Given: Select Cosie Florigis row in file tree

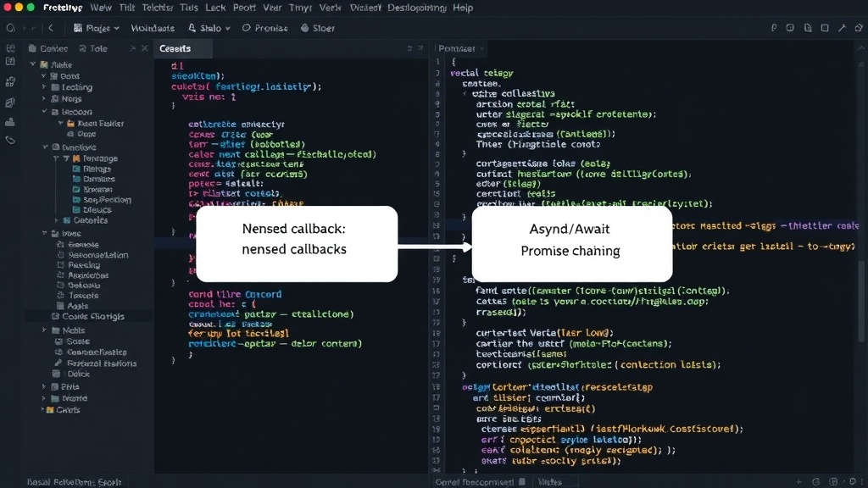Looking at the screenshot, I should click(x=88, y=317).
